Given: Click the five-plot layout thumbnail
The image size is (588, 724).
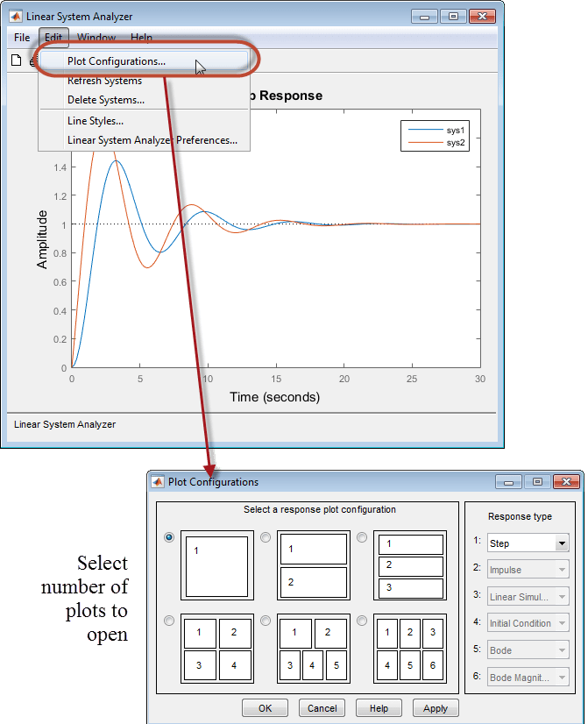Looking at the screenshot, I should click(314, 649).
